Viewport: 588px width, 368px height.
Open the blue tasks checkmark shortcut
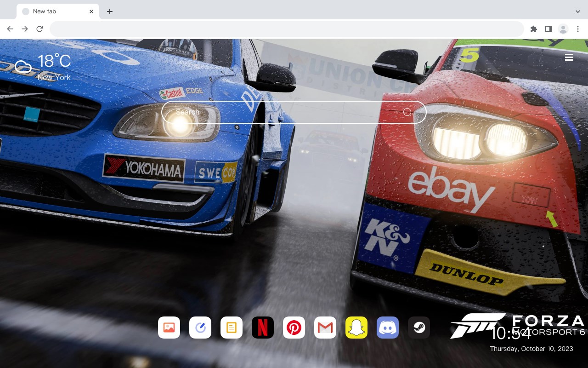(200, 328)
